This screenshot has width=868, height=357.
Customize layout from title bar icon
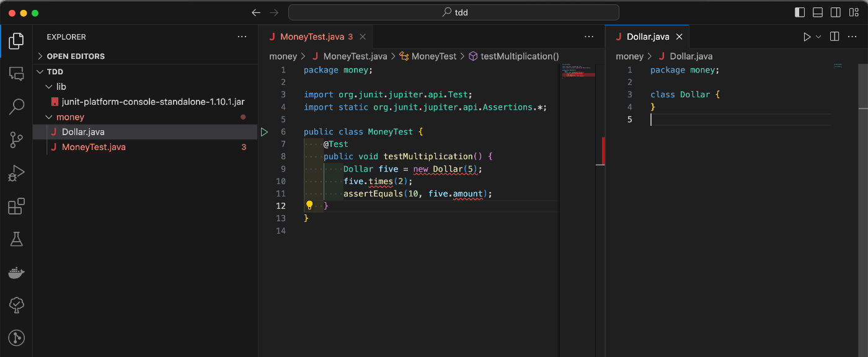click(x=854, y=12)
